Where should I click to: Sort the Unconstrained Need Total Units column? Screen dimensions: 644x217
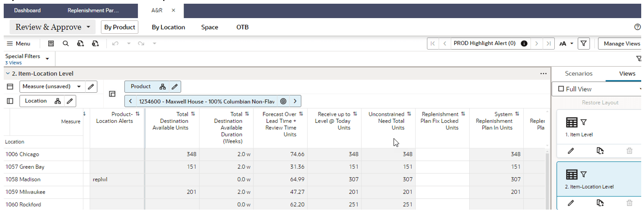[x=409, y=114]
